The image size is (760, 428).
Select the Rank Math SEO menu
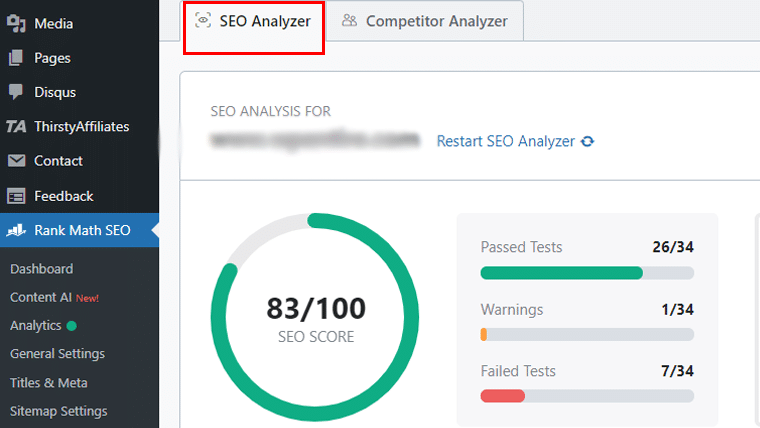click(79, 230)
